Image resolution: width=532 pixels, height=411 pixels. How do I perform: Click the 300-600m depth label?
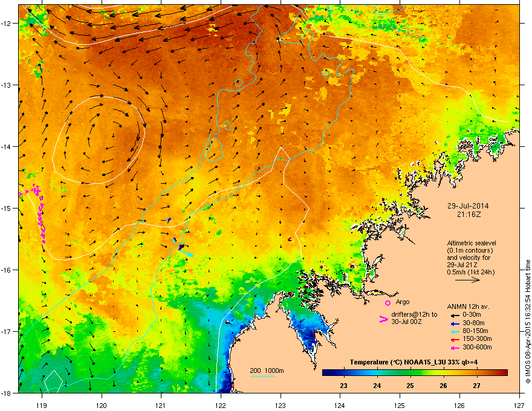point(477,348)
